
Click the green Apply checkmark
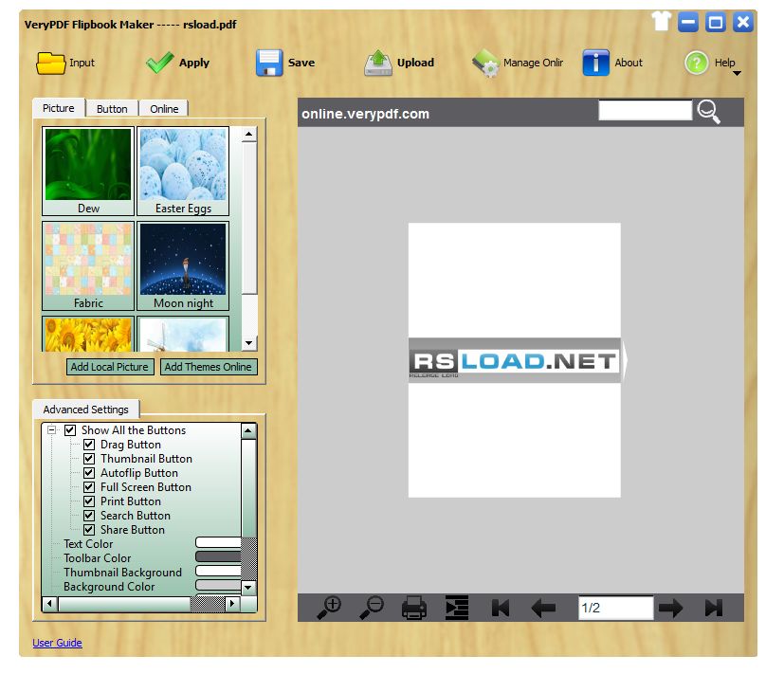[x=159, y=63]
